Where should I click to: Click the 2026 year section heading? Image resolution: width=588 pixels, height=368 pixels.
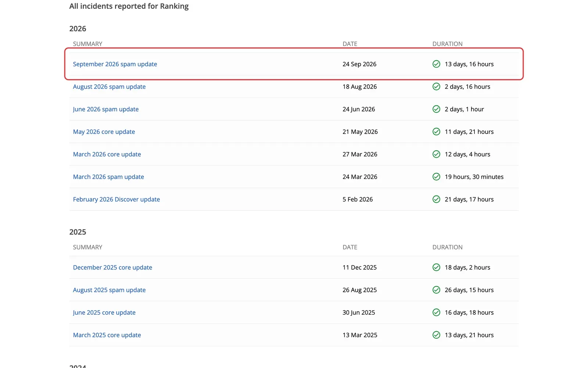tap(78, 29)
